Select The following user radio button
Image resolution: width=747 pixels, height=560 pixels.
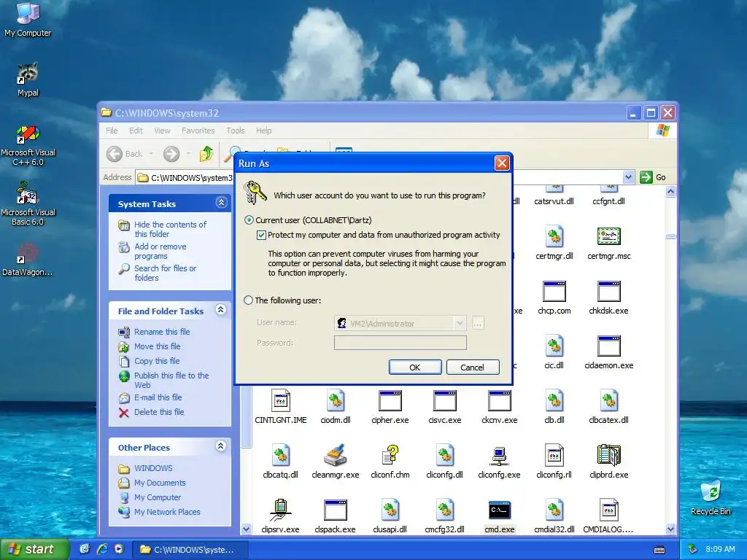248,300
